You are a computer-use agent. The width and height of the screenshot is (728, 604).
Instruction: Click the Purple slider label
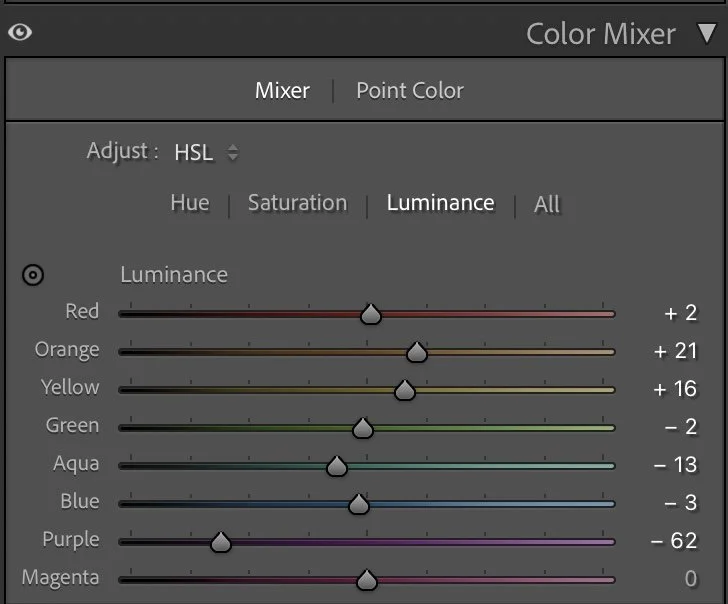71,540
